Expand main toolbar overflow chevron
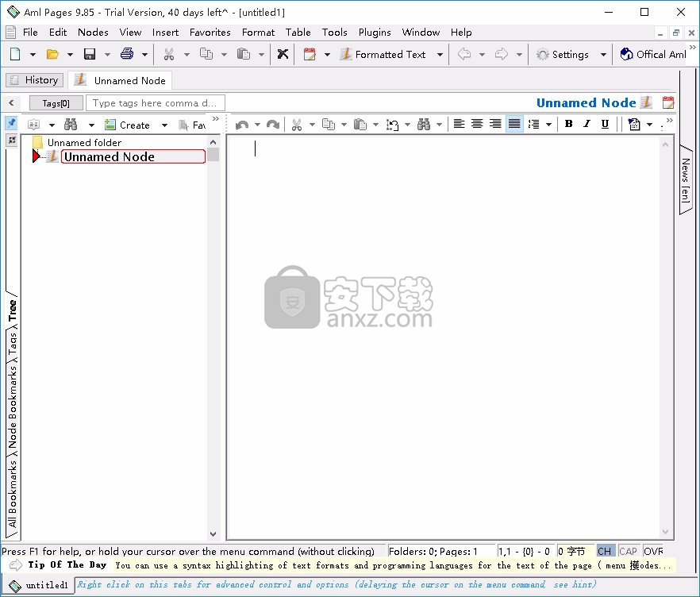The image size is (700, 597). [692, 48]
